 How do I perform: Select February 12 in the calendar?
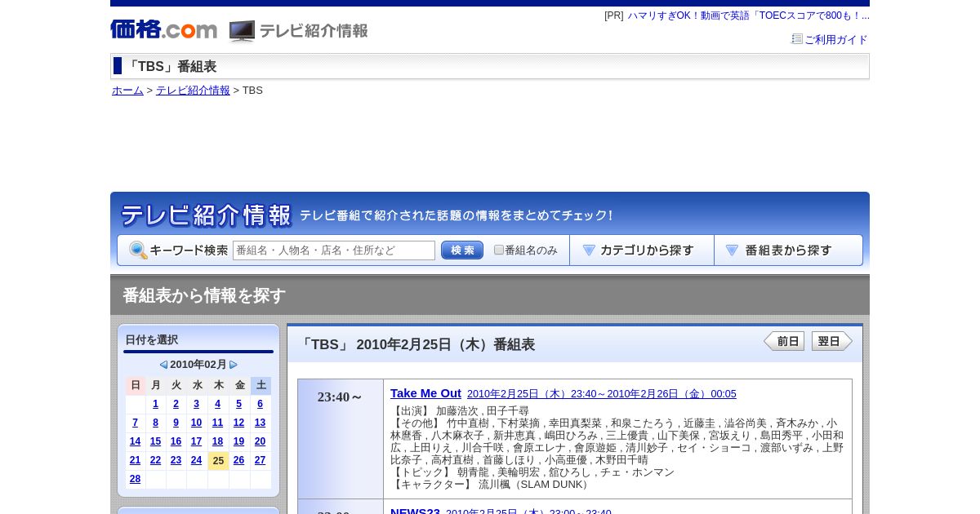tap(238, 423)
